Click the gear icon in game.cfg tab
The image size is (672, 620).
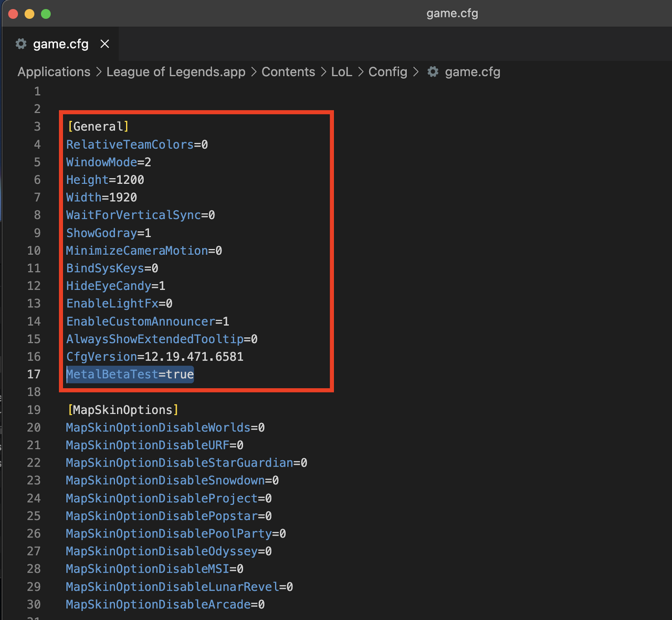point(21,44)
